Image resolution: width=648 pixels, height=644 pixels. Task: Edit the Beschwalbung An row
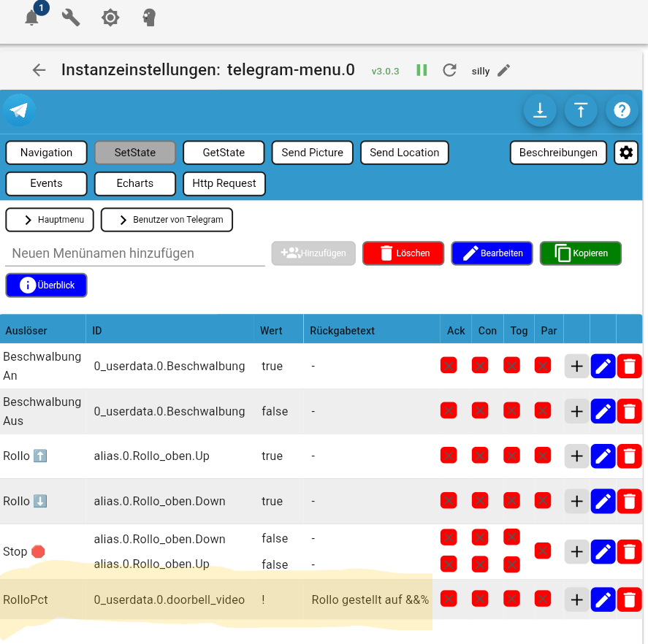tap(603, 366)
